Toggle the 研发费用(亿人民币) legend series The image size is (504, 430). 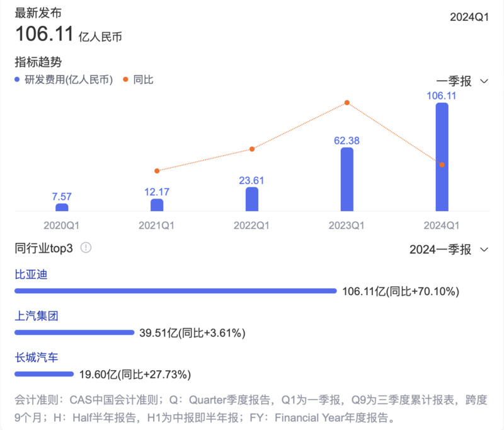click(x=64, y=79)
